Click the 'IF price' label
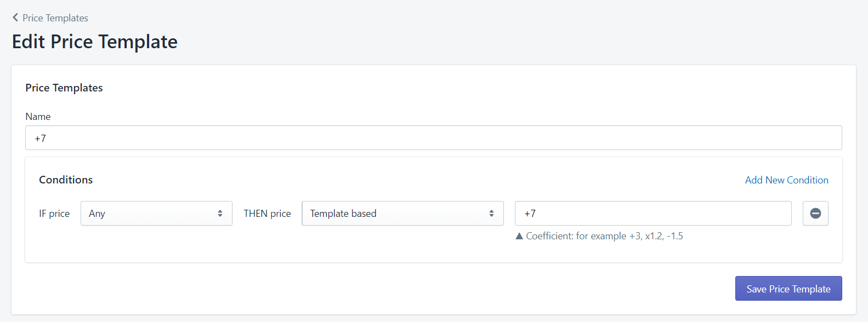 [x=54, y=214]
